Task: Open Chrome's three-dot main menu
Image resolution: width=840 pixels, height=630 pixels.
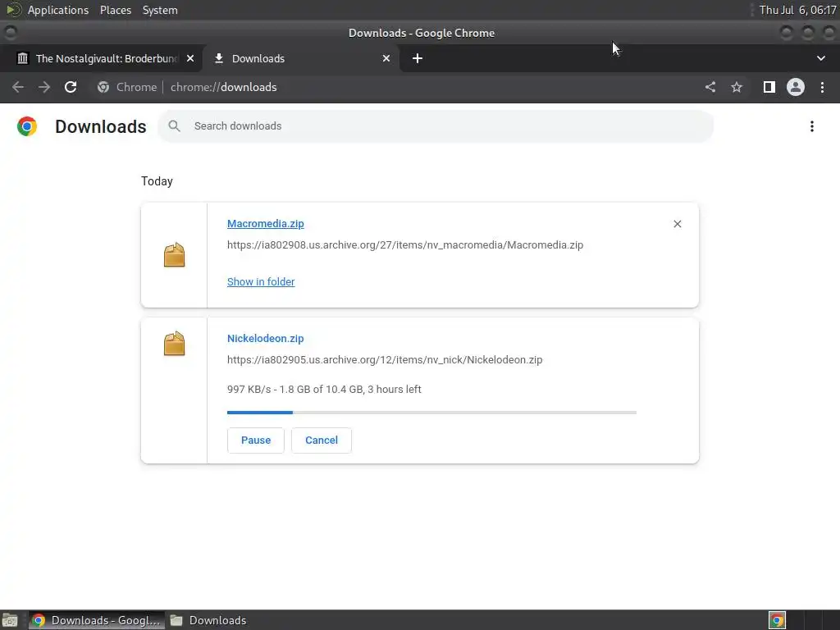Action: 822,87
